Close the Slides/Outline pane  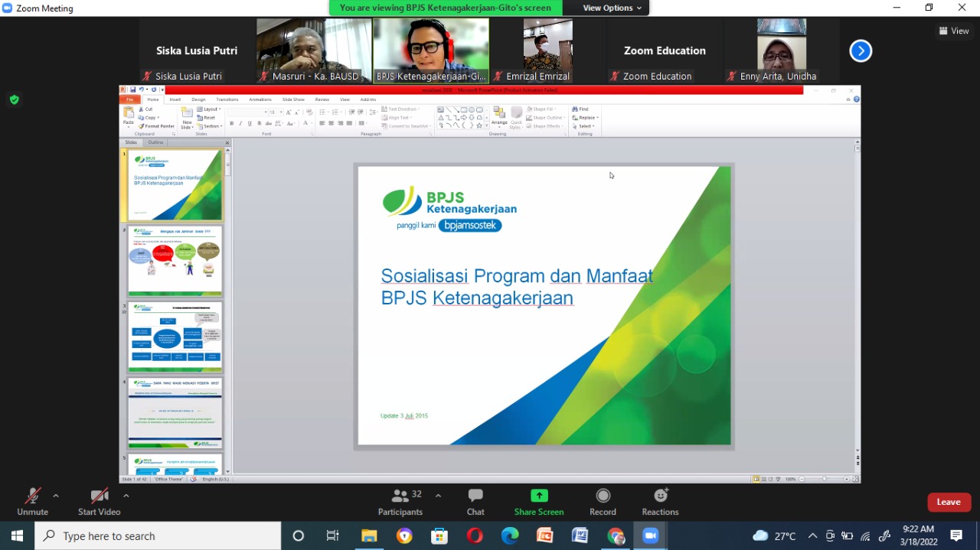[x=227, y=142]
